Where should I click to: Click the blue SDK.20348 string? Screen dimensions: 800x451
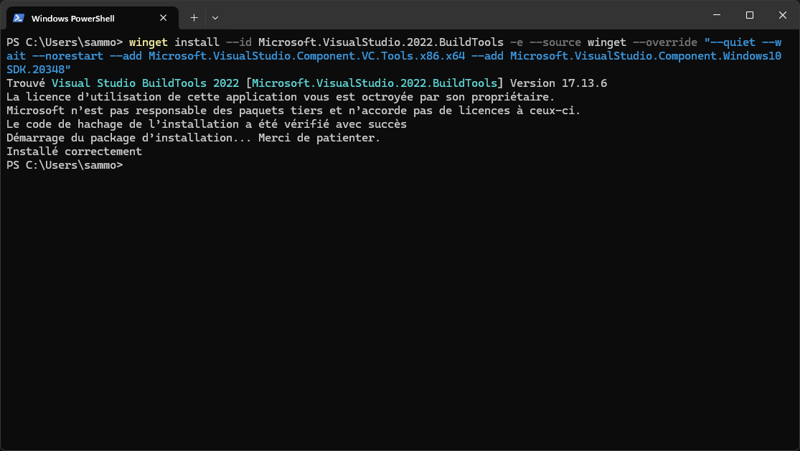[x=38, y=69]
